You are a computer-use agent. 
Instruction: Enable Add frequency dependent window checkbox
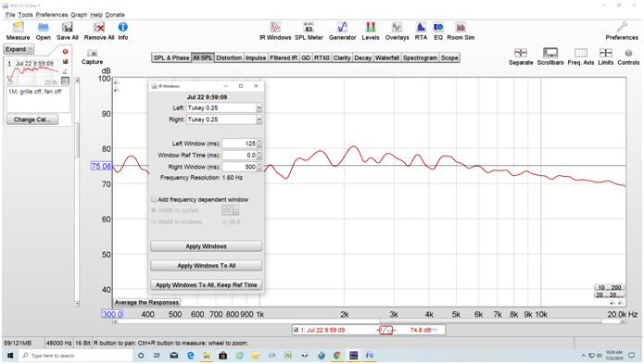click(154, 199)
